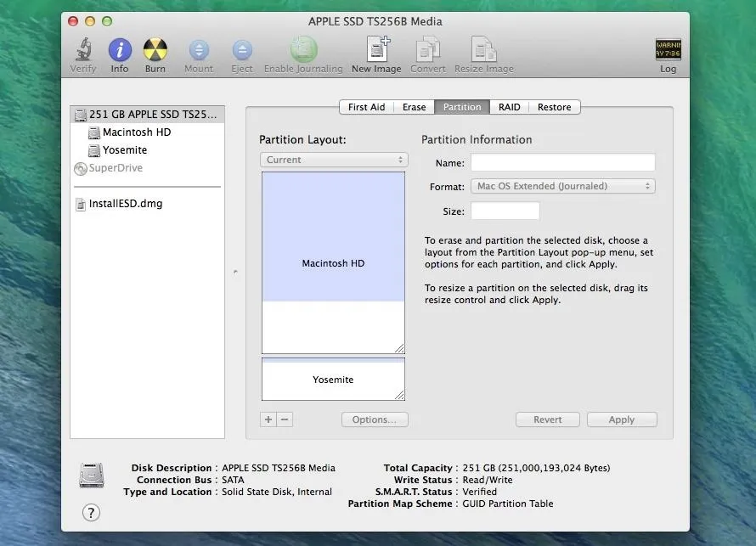This screenshot has width=756, height=546.
Task: Click the partition Name field
Action: 562,162
